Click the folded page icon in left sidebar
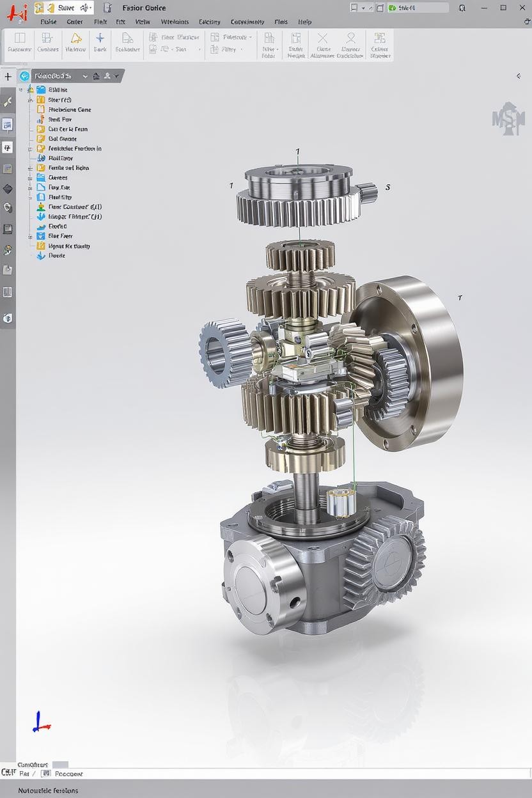Viewport: 532px width, 798px height. click(8, 270)
